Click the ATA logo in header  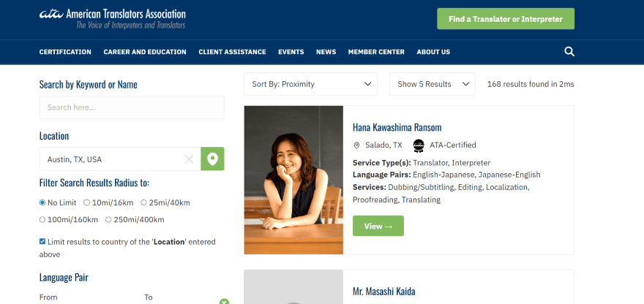click(x=112, y=18)
